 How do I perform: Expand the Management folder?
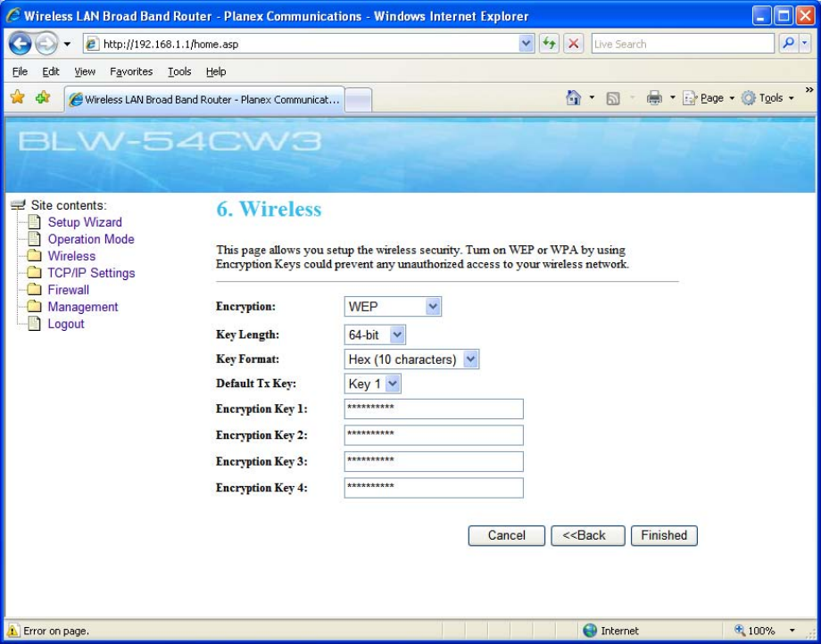83,307
